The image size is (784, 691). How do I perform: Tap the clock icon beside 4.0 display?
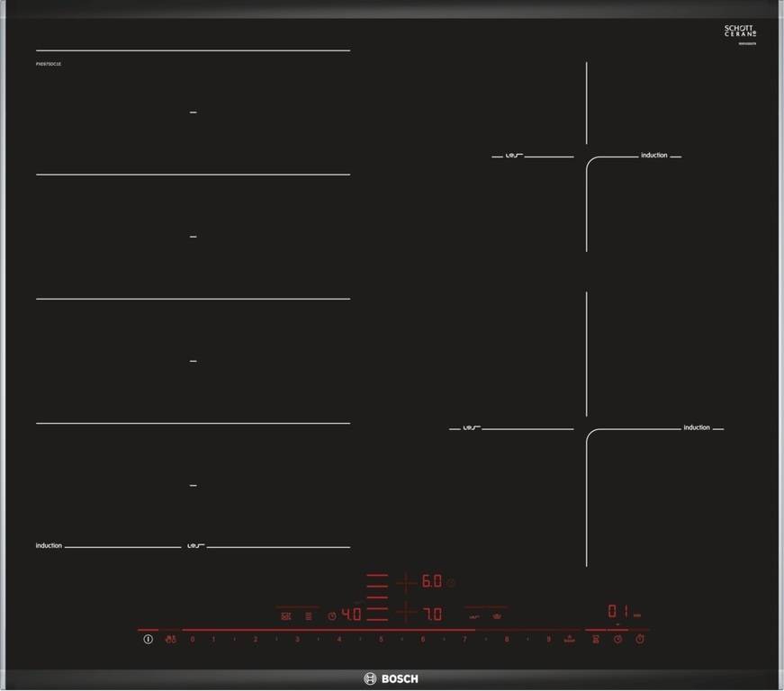pos(332,616)
